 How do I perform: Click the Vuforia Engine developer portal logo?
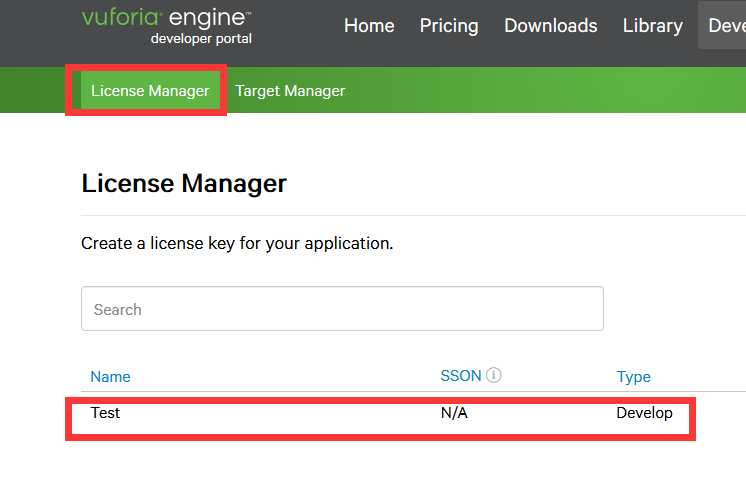point(167,27)
